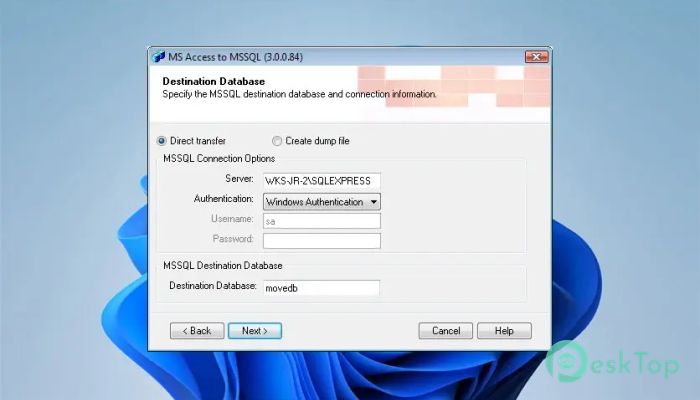Click the Password input field
The image size is (700, 400).
tap(322, 241)
